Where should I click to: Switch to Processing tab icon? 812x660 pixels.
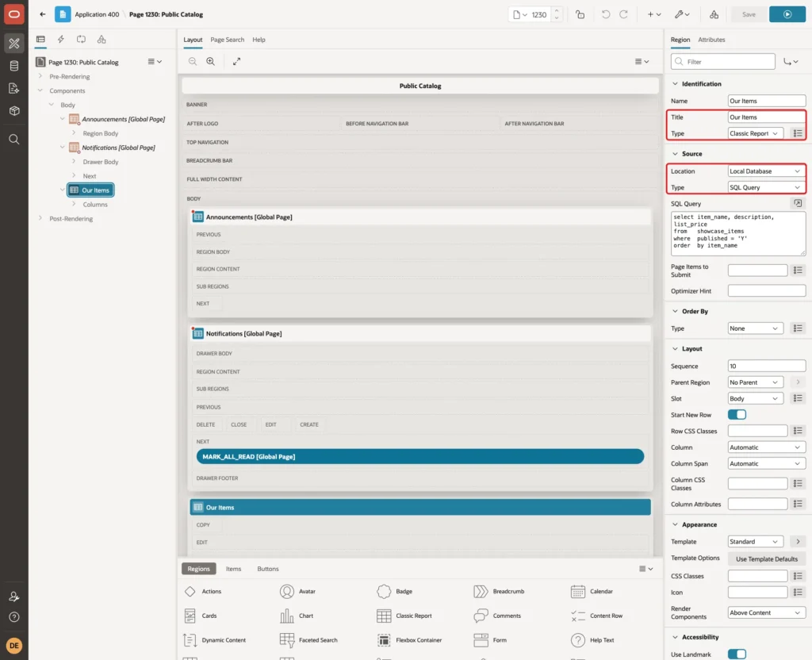82,40
